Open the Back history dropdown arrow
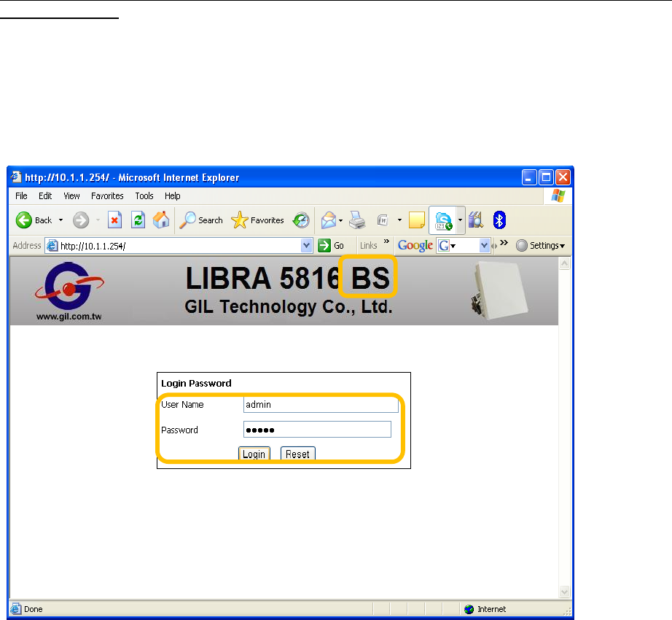Screen dimensions: 672x620 coord(60,220)
